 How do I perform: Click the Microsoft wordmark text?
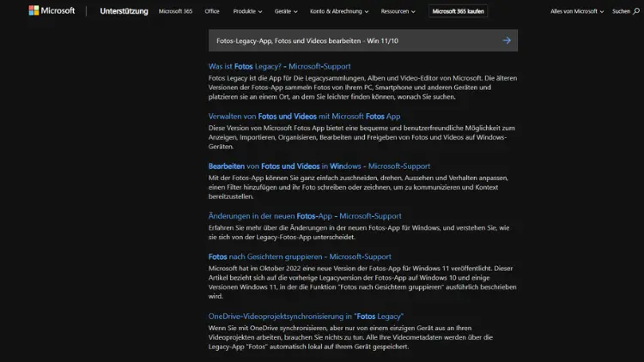pyautogui.click(x=58, y=11)
